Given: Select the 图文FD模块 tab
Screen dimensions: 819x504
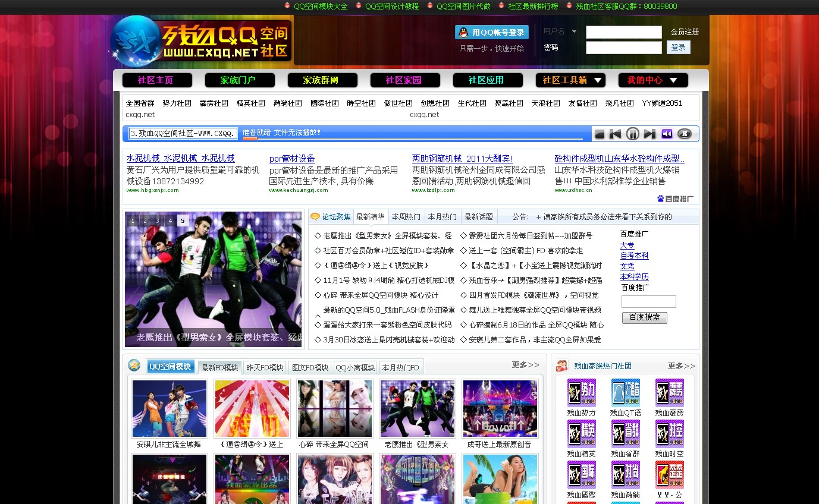Looking at the screenshot, I should tap(310, 367).
